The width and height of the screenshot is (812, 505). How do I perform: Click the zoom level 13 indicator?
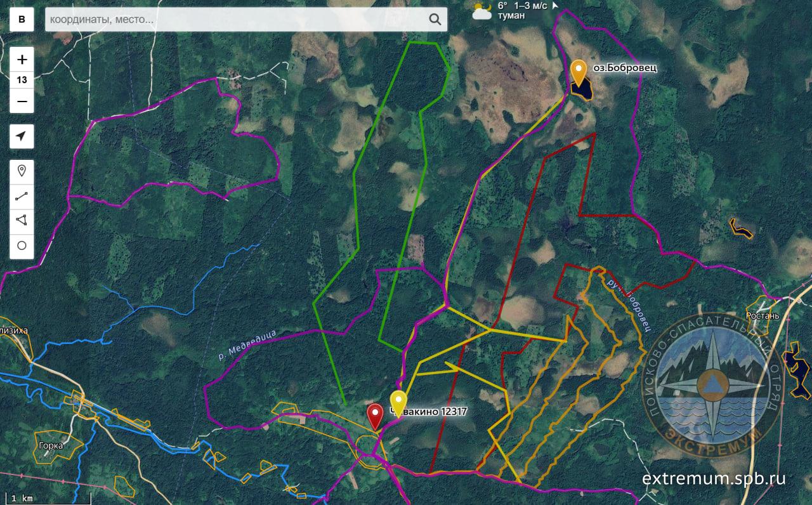(x=22, y=81)
